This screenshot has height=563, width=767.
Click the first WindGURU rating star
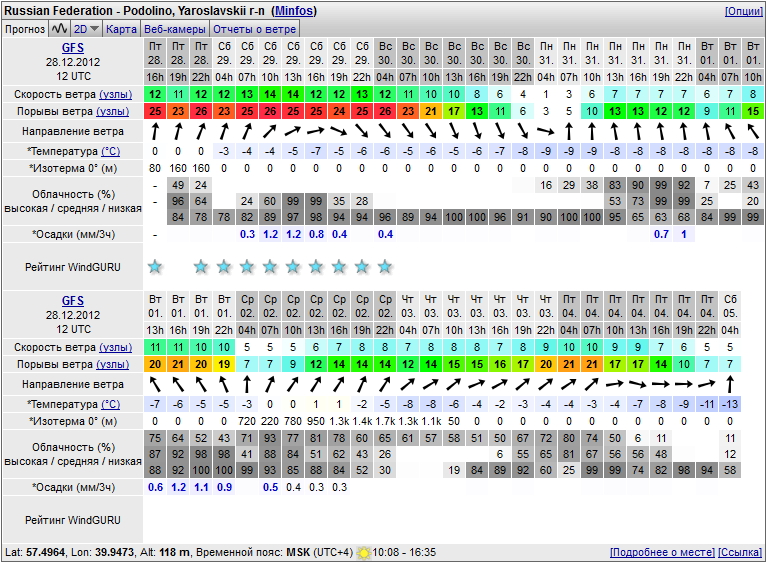(x=155, y=266)
